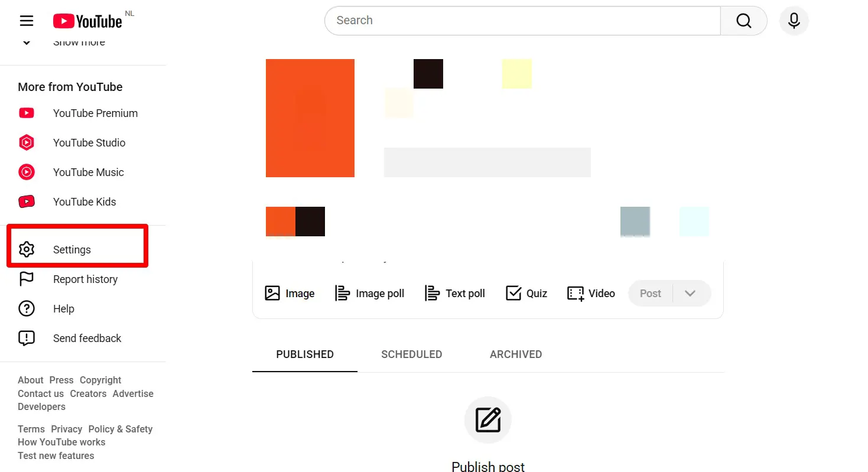Open YouTube Kids from sidebar
Viewport: 868px width, 472px height.
[84, 202]
